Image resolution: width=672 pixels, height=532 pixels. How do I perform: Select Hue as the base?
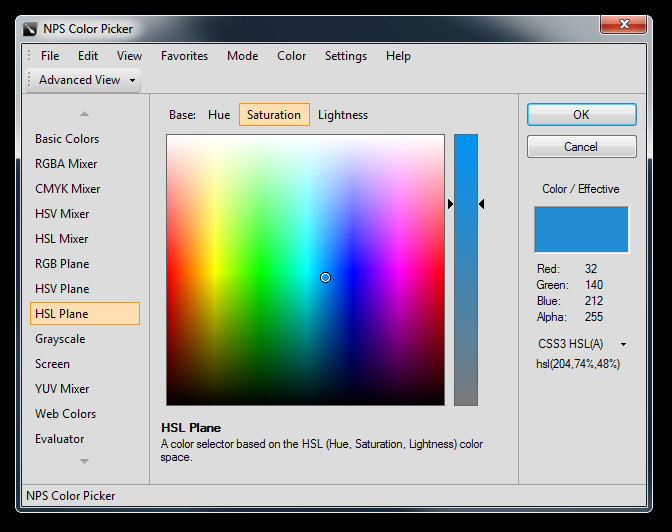click(219, 115)
